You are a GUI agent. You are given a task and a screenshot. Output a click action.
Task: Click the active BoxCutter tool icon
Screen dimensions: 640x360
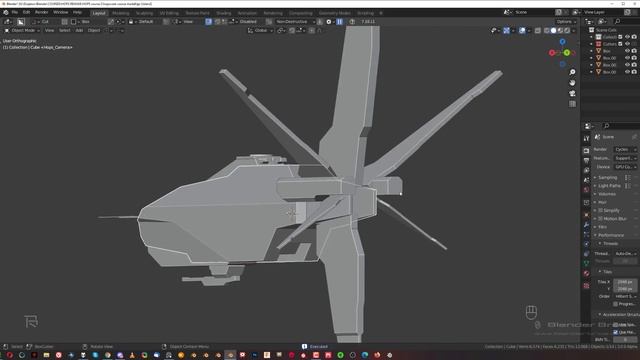click(x=20, y=21)
